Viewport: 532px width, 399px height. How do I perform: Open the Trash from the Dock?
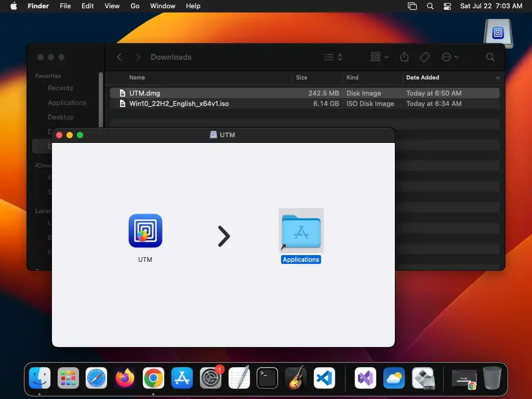click(493, 378)
